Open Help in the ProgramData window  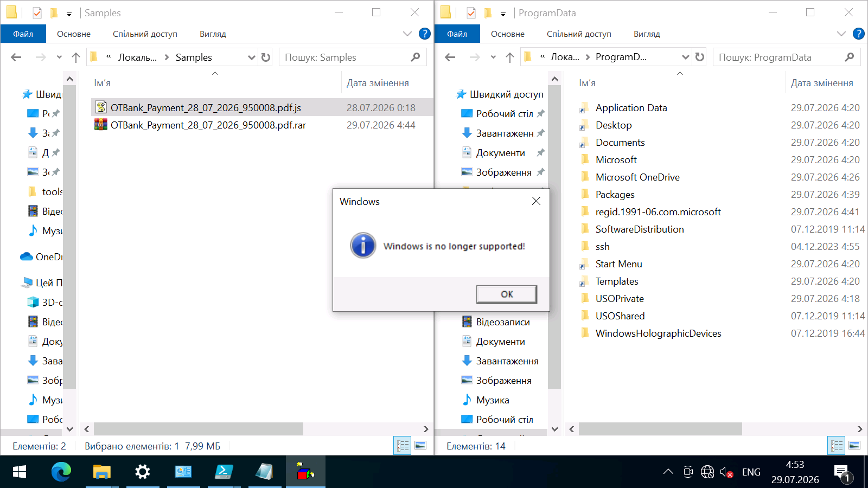coord(858,34)
